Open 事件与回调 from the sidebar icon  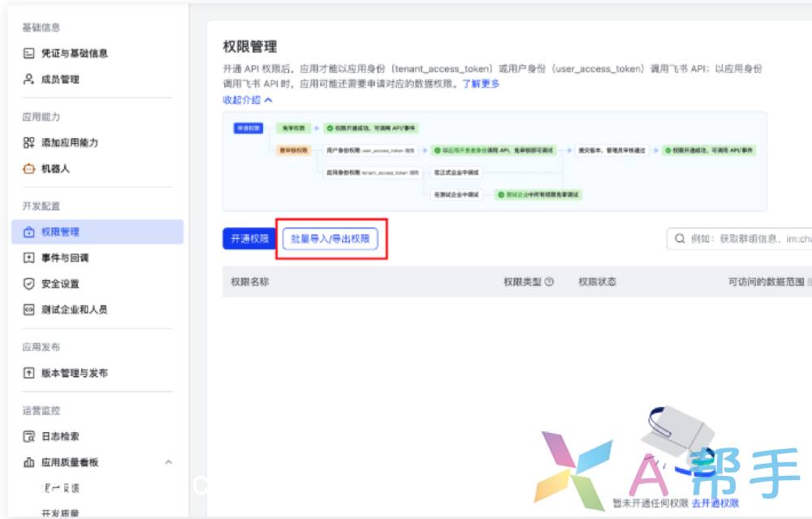coord(28,258)
